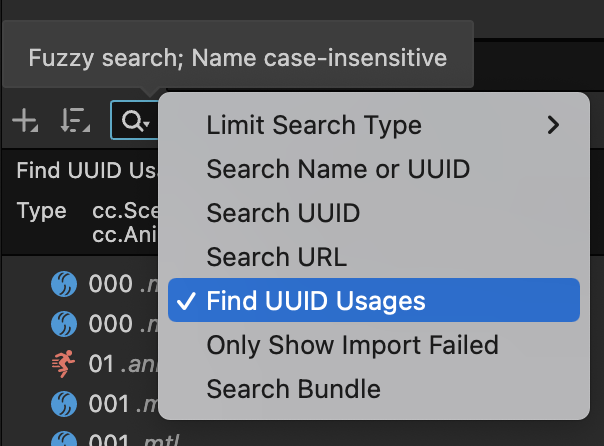The width and height of the screenshot is (604, 446).
Task: Click the red animation clip icon
Action: (x=64, y=364)
